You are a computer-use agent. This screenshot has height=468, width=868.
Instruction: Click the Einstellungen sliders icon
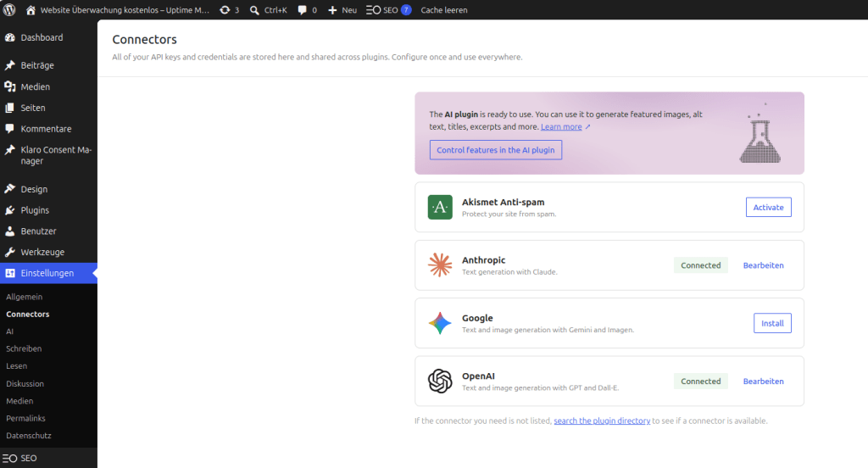[9, 273]
